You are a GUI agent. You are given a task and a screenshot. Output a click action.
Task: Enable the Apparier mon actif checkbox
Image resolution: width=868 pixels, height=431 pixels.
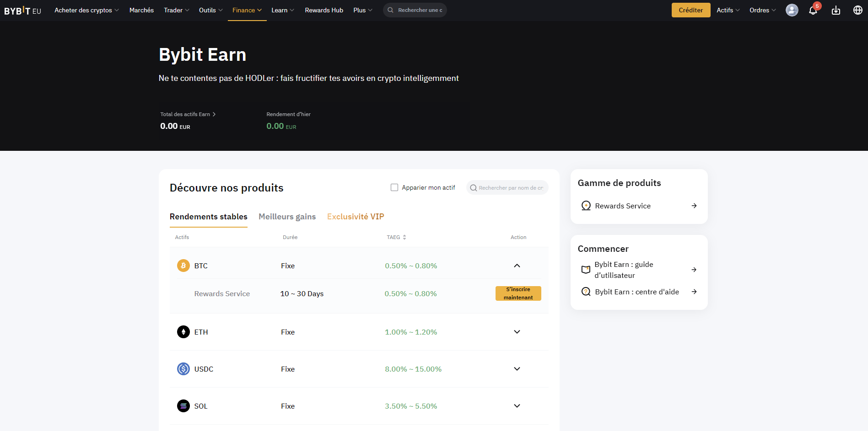394,187
